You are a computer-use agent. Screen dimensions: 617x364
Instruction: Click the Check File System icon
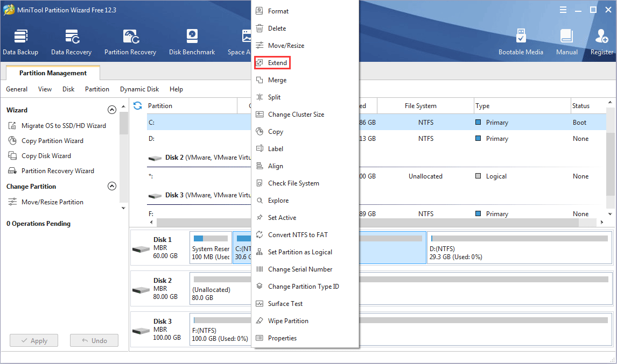[x=260, y=183]
